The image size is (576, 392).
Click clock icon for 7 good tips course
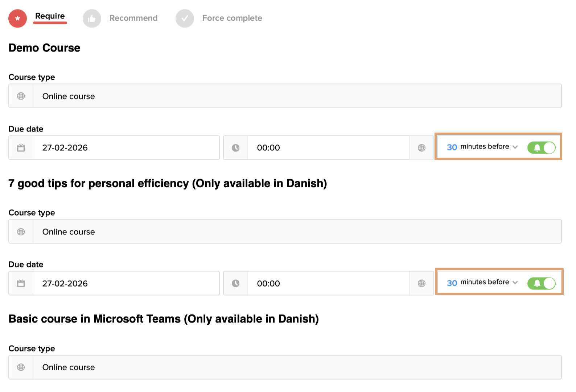[x=236, y=283]
